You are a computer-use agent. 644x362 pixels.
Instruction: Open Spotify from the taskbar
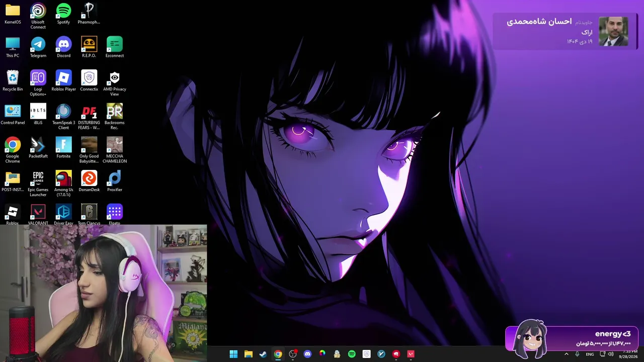pyautogui.click(x=352, y=354)
